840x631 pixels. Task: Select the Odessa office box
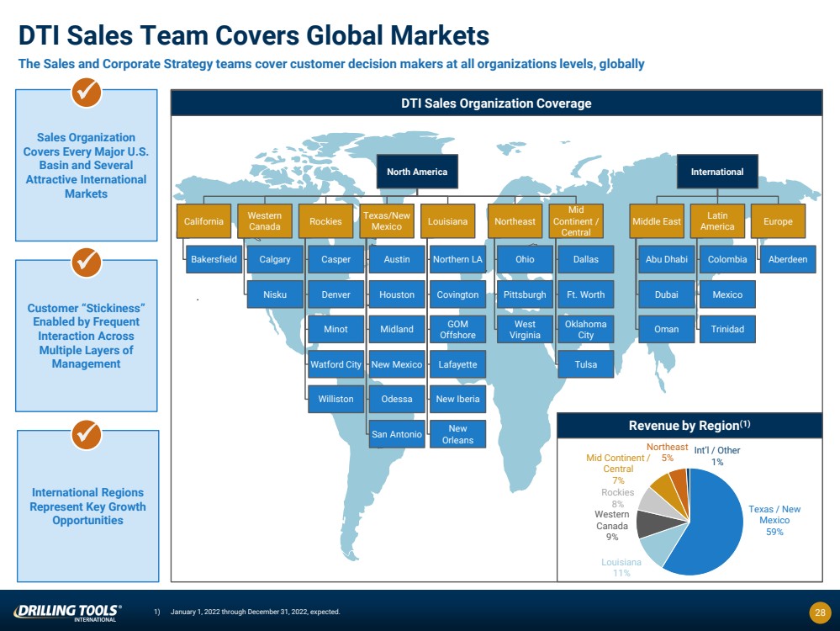[x=397, y=399]
